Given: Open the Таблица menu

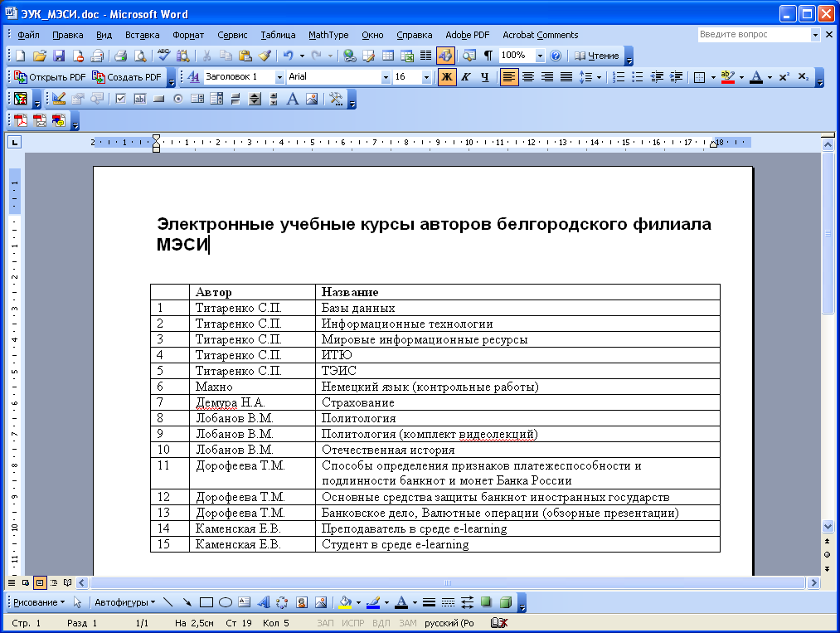Looking at the screenshot, I should coord(278,35).
